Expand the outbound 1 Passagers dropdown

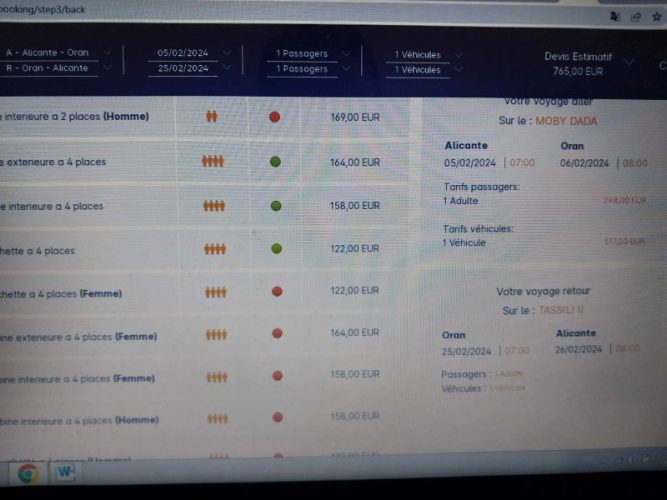click(346, 54)
